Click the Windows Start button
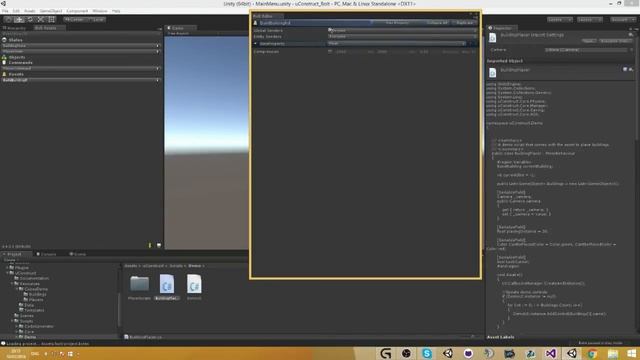The image size is (640, 360). (x=632, y=353)
